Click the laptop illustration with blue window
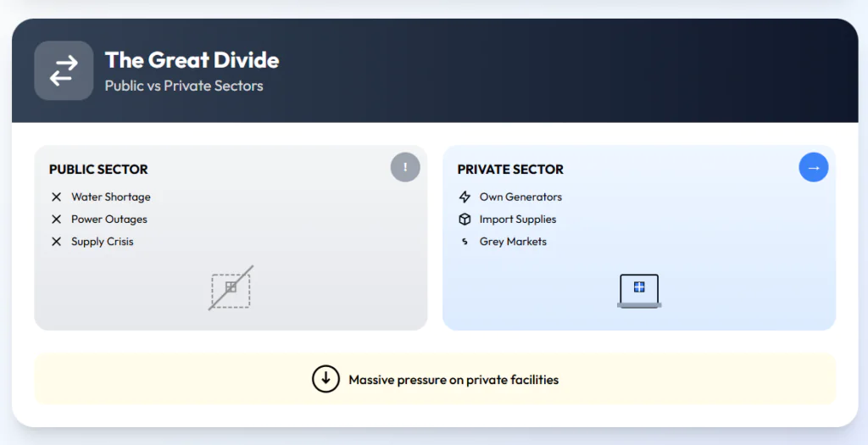Image resolution: width=868 pixels, height=445 pixels. [639, 291]
